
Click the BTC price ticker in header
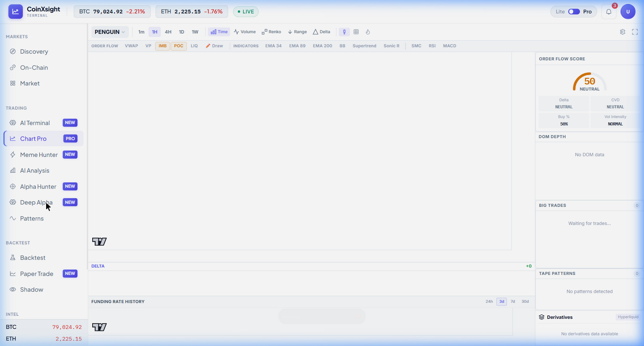coord(112,12)
